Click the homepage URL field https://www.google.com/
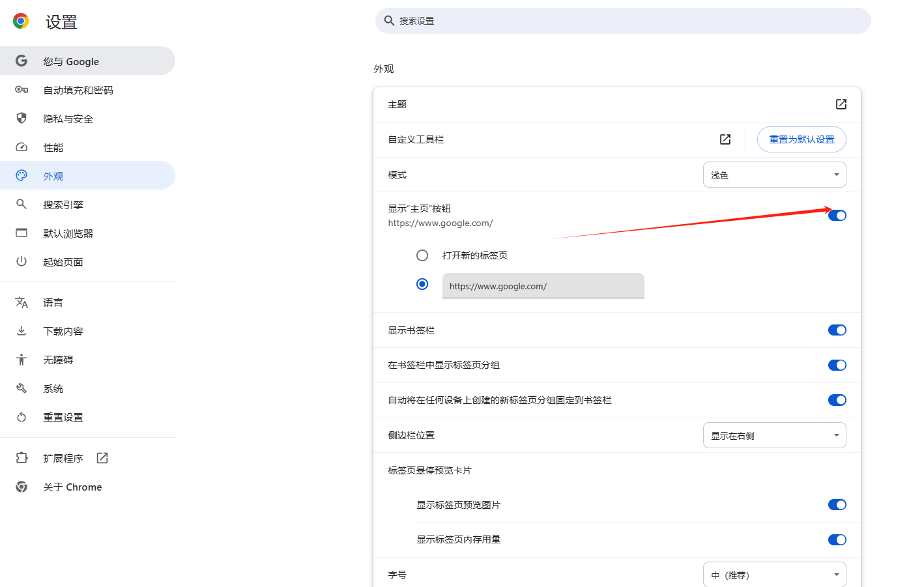The width and height of the screenshot is (924, 587). pos(543,285)
